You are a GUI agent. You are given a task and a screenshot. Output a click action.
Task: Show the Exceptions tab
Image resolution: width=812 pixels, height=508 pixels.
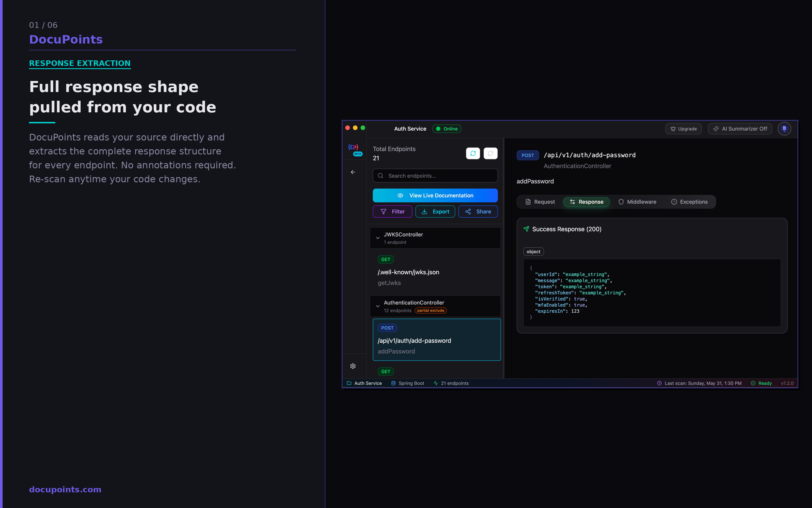[x=690, y=202]
